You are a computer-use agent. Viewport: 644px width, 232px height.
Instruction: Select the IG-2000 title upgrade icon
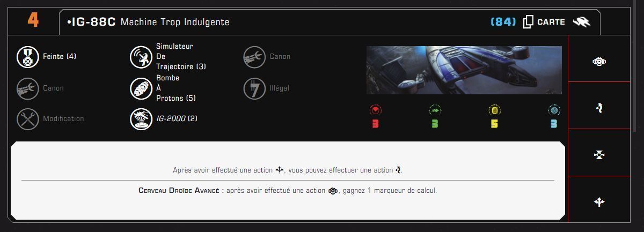coord(141,119)
